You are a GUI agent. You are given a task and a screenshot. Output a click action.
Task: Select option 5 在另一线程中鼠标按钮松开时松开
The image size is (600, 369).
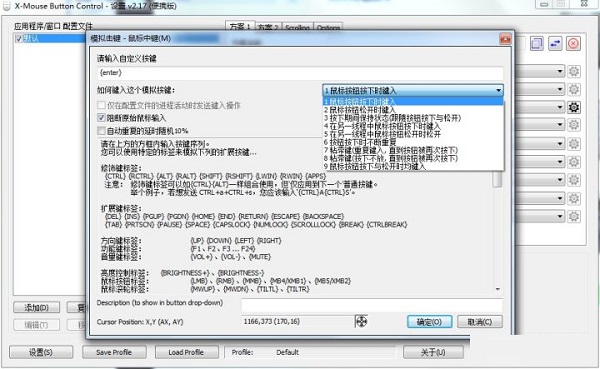(x=413, y=134)
